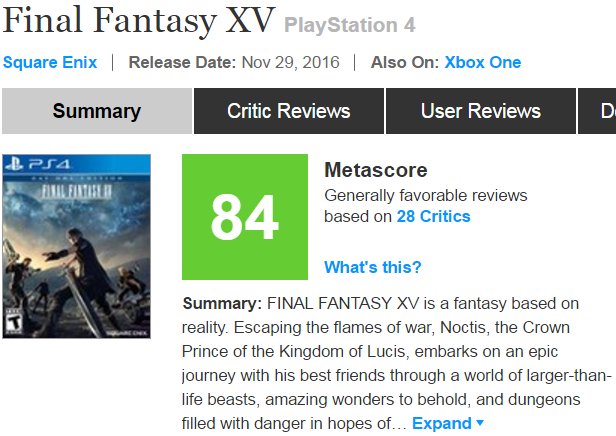Click the Metascore heading
The image size is (616, 436).
(x=375, y=170)
